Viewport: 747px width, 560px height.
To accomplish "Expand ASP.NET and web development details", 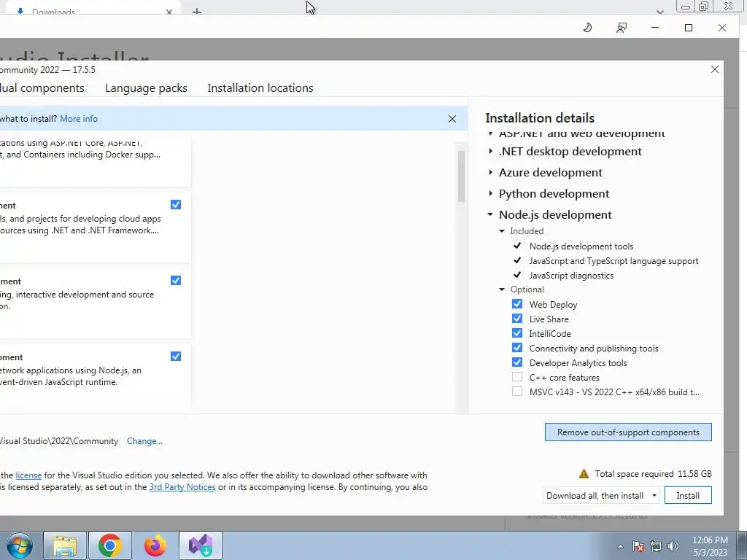I will click(x=491, y=134).
